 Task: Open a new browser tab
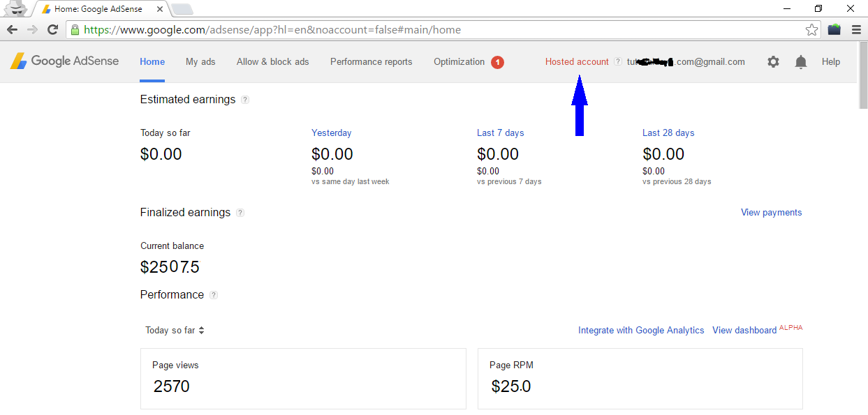(182, 9)
